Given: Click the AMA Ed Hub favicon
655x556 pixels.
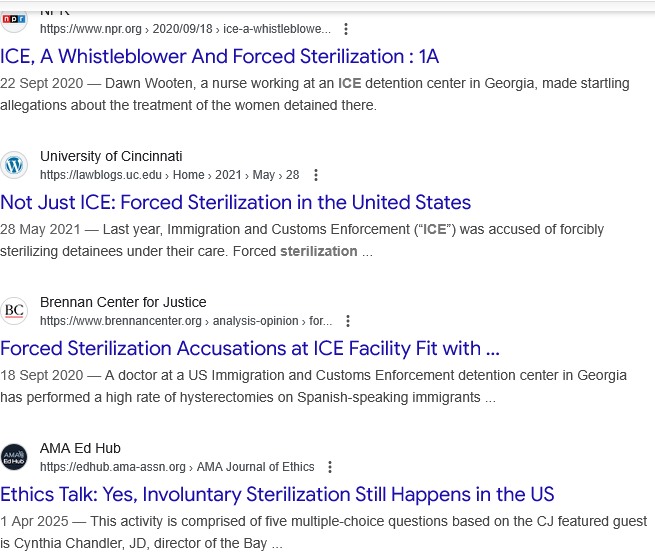Looking at the screenshot, I should 14,457.
